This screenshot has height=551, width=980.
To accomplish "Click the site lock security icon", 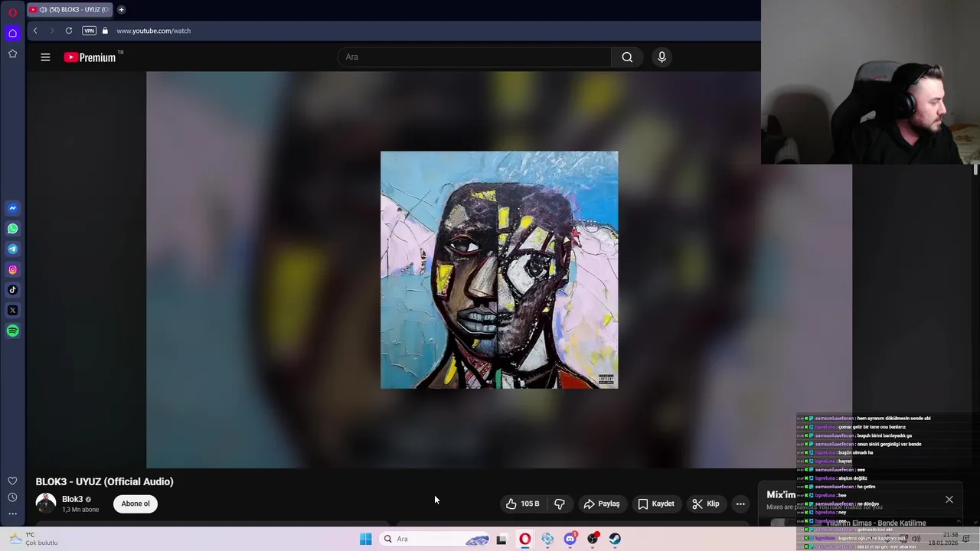I will pyautogui.click(x=106, y=31).
